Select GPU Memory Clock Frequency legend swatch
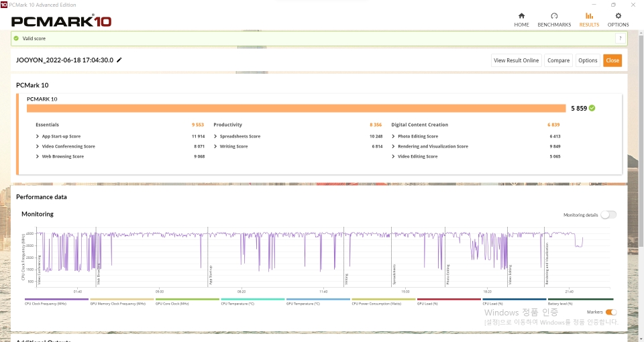This screenshot has height=342, width=644. pyautogui.click(x=121, y=299)
